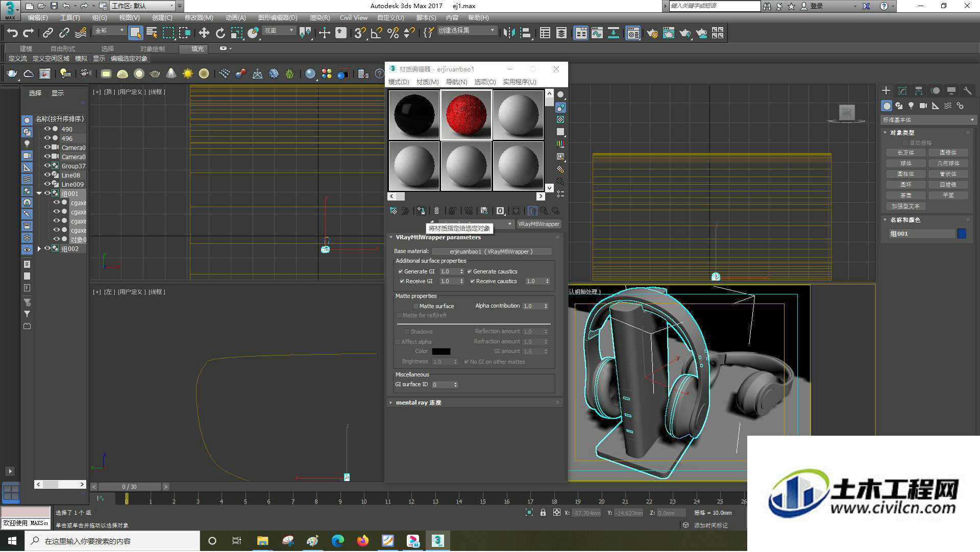Toggle the Percent Snap icon
The height and width of the screenshot is (552, 980).
(x=393, y=33)
